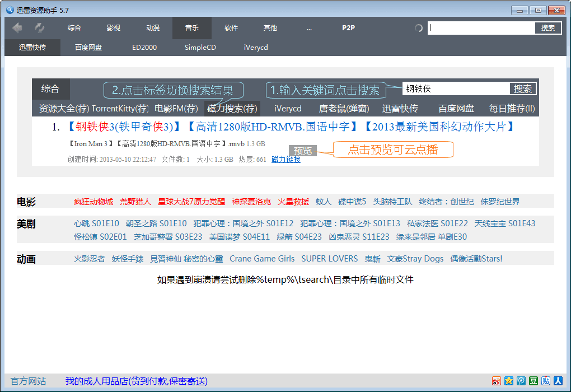Open the 软件 category tab
571x392 pixels.
coord(231,27)
